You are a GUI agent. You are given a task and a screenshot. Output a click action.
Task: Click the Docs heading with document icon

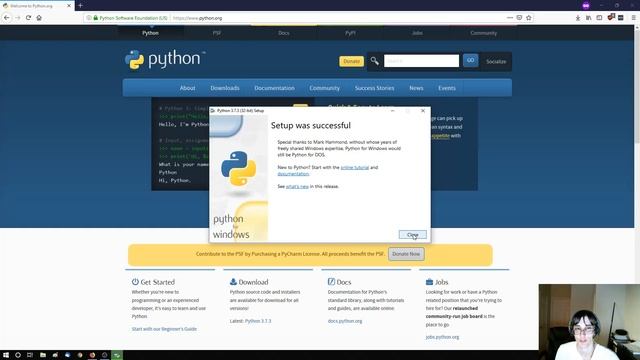[x=340, y=282]
